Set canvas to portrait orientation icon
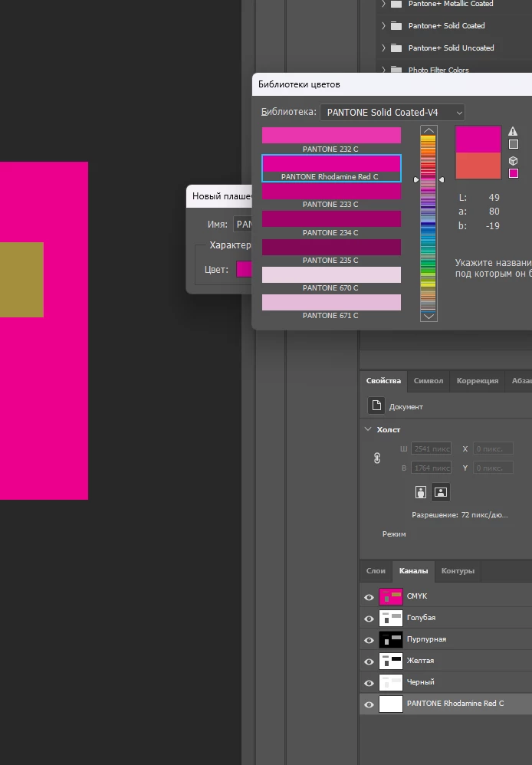Viewport: 532px width, 765px height. [421, 492]
